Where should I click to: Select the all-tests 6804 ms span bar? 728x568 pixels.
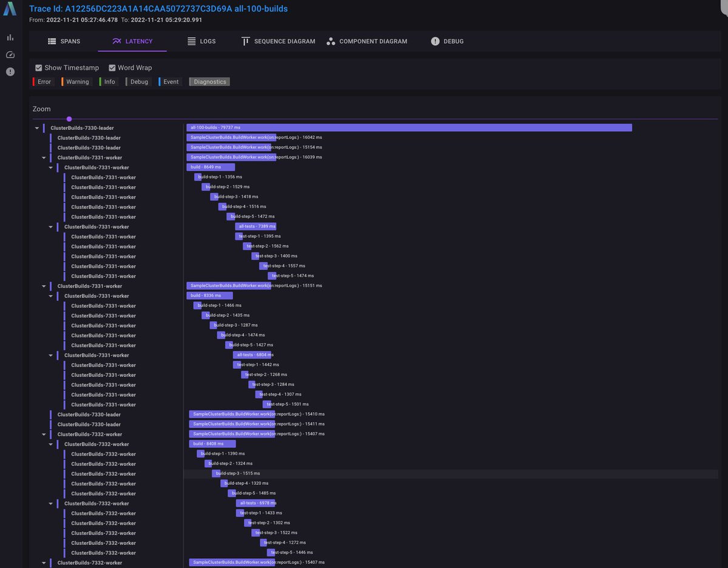[x=253, y=354]
